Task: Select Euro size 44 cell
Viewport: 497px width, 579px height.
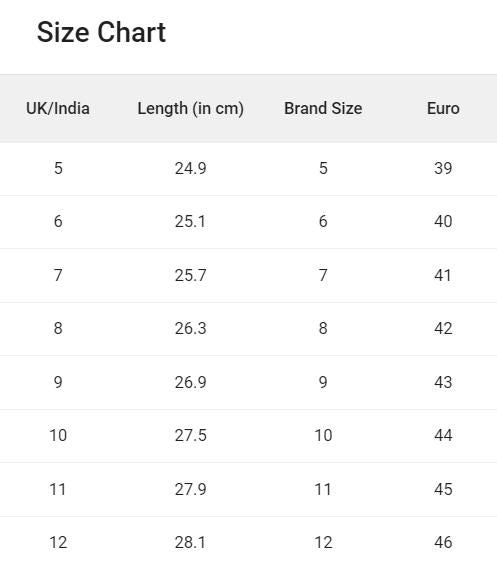Action: [x=443, y=435]
